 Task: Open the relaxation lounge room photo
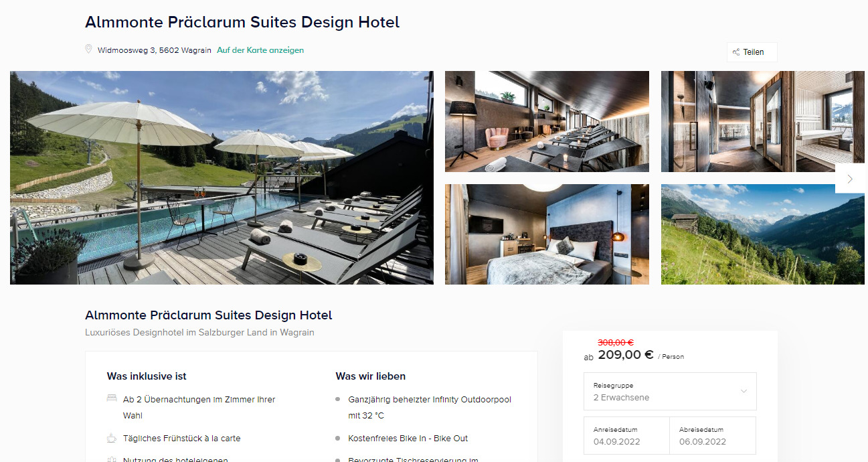547,121
